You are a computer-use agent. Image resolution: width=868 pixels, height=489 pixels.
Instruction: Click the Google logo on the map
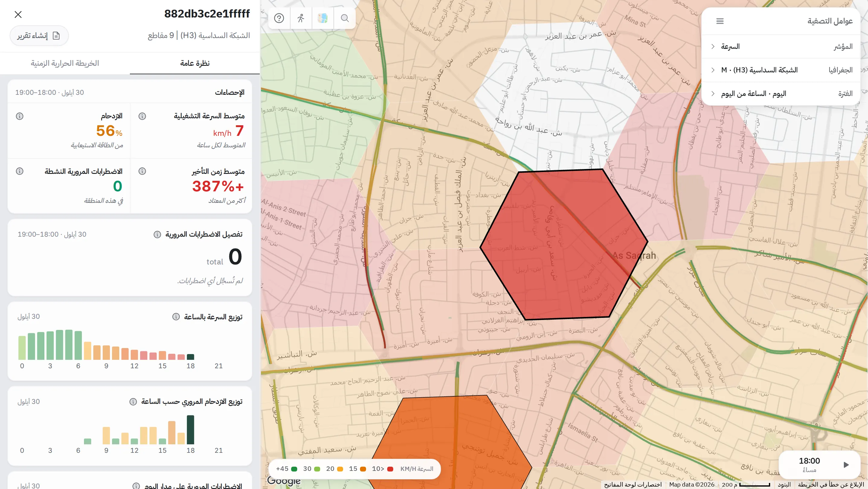(284, 481)
